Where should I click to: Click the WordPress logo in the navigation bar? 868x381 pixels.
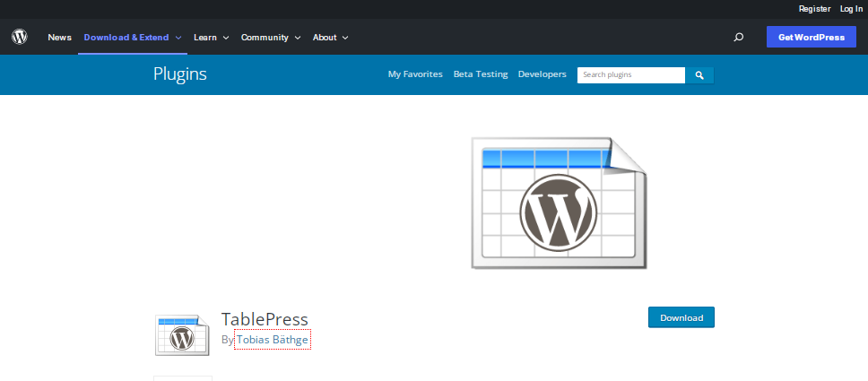20,38
